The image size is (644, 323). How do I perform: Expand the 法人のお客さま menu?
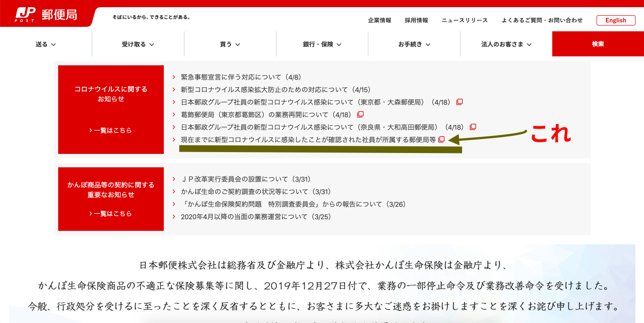[x=506, y=44]
